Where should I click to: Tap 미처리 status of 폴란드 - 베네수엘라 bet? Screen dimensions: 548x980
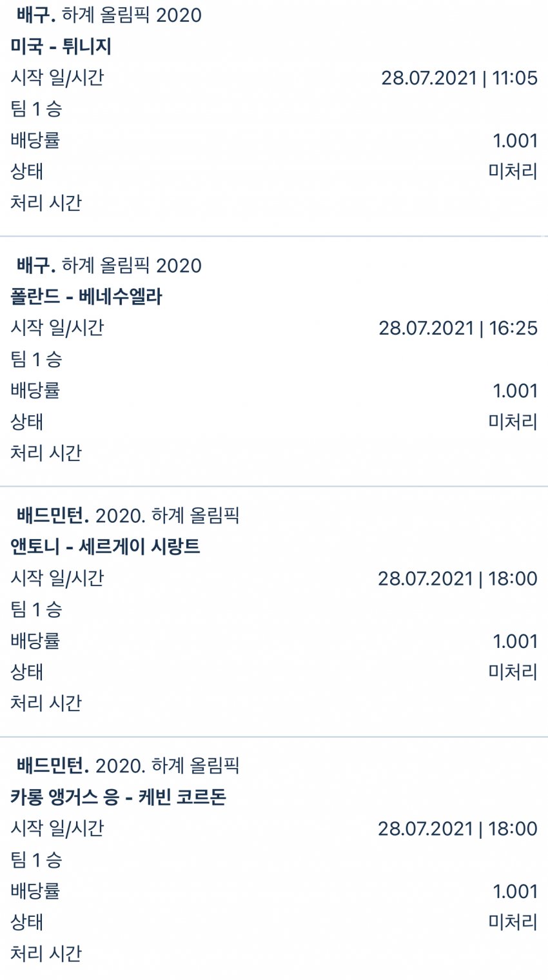(513, 422)
